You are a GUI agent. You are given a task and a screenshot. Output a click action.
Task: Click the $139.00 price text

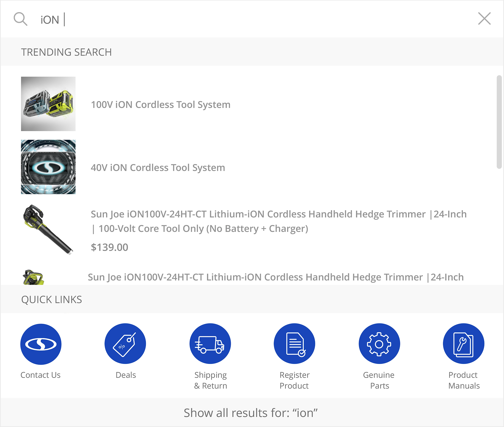(109, 247)
